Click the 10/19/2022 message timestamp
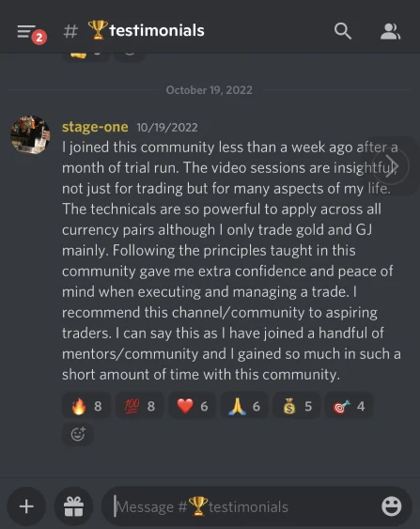This screenshot has width=420, height=529. coord(167,128)
